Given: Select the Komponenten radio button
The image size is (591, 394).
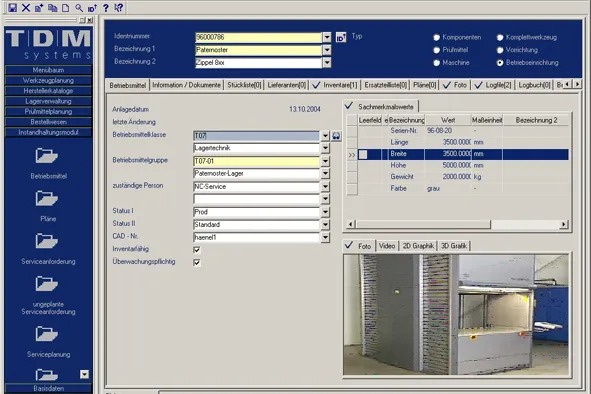Looking at the screenshot, I should point(436,37).
